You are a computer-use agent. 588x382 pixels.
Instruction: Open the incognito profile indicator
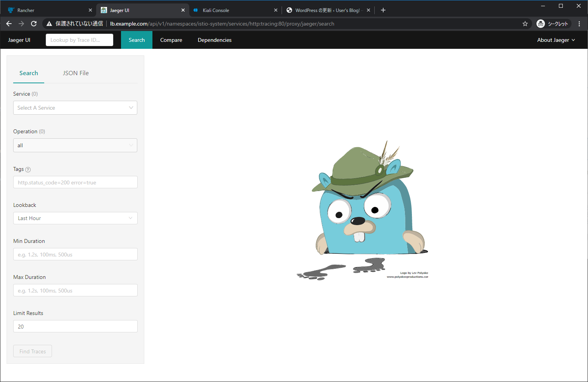pos(553,24)
